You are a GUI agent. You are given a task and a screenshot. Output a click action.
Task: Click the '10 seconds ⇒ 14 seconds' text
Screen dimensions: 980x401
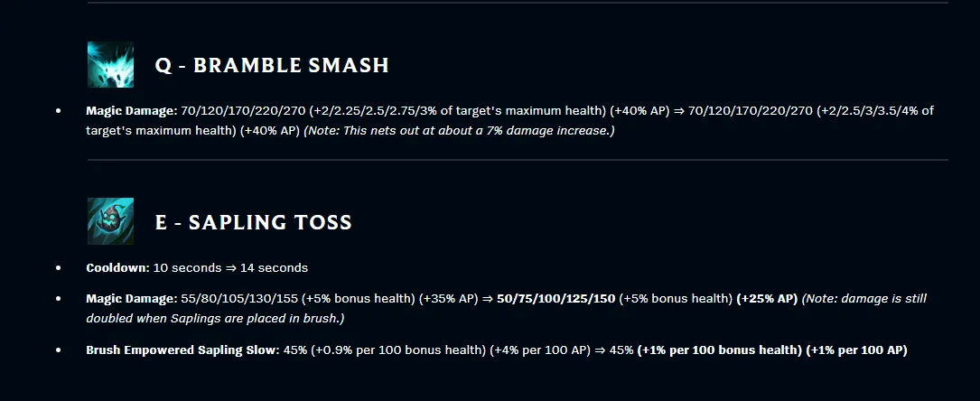(x=230, y=267)
